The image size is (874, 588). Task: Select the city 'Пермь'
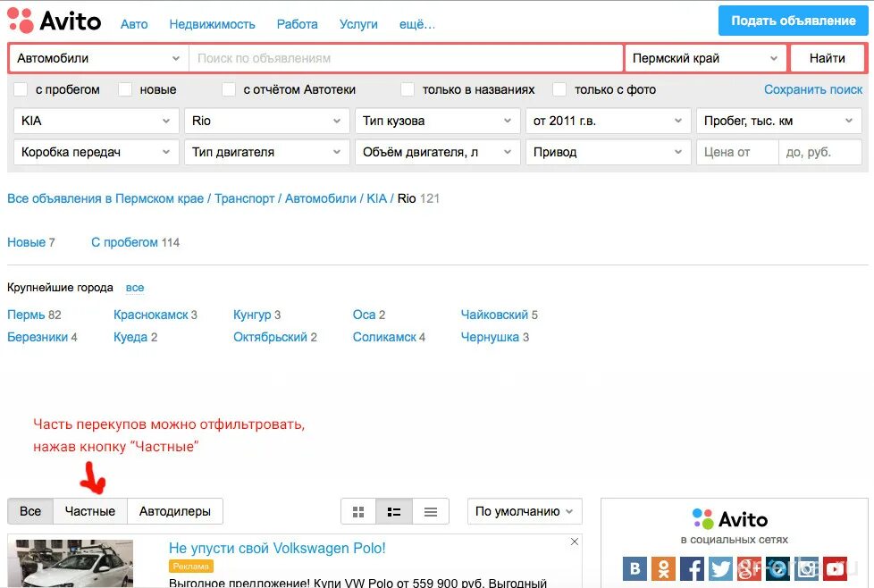(x=26, y=315)
